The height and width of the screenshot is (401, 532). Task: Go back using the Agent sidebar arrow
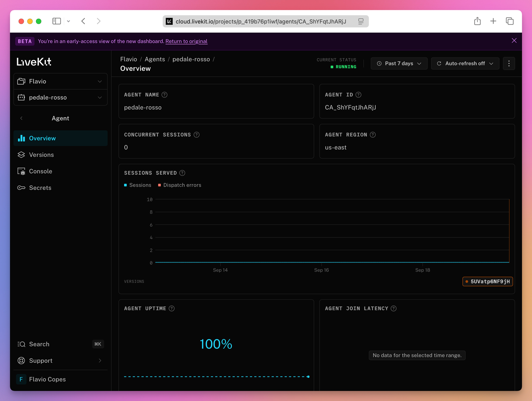[x=22, y=118]
